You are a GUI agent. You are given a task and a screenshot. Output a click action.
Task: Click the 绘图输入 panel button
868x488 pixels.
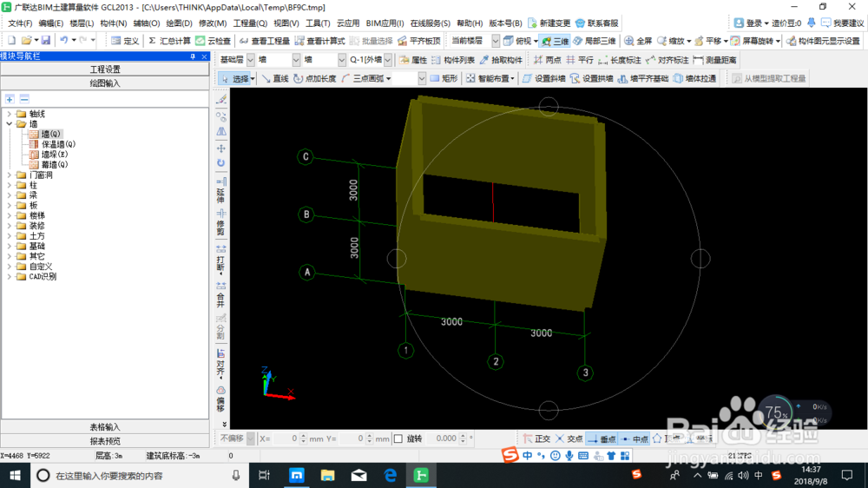(x=105, y=83)
